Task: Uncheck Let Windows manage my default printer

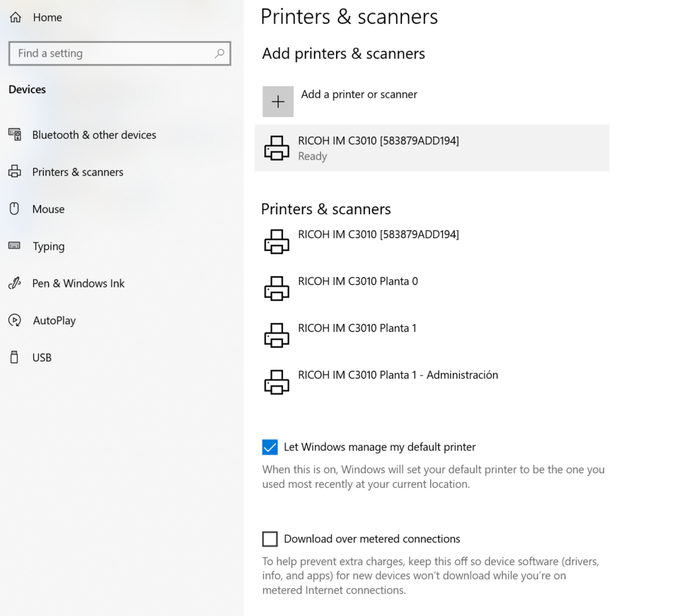Action: coord(270,447)
